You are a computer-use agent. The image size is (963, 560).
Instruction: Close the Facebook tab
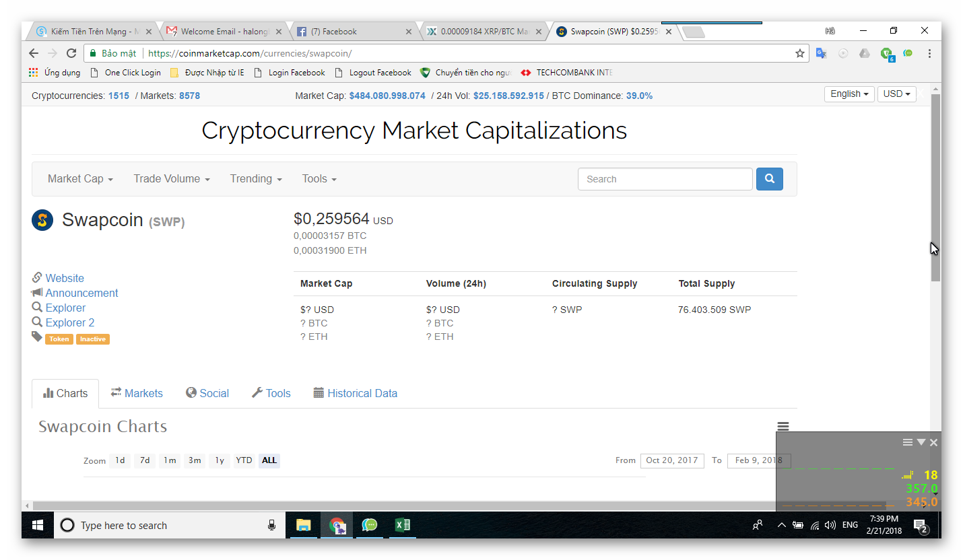[408, 32]
